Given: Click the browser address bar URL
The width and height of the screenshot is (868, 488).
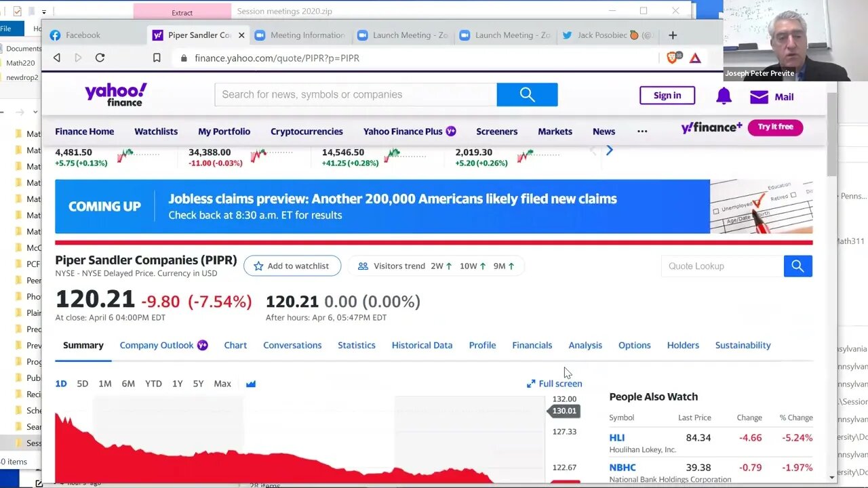Looking at the screenshot, I should (x=277, y=58).
